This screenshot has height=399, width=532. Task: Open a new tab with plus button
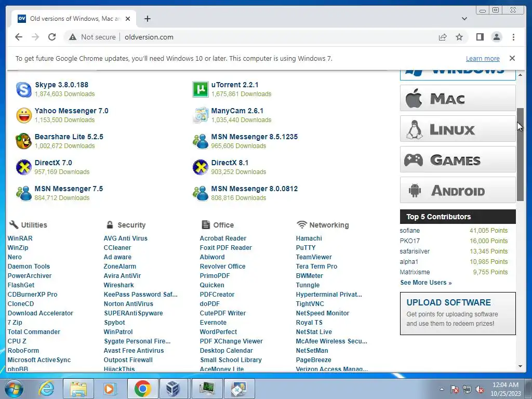pos(147,19)
